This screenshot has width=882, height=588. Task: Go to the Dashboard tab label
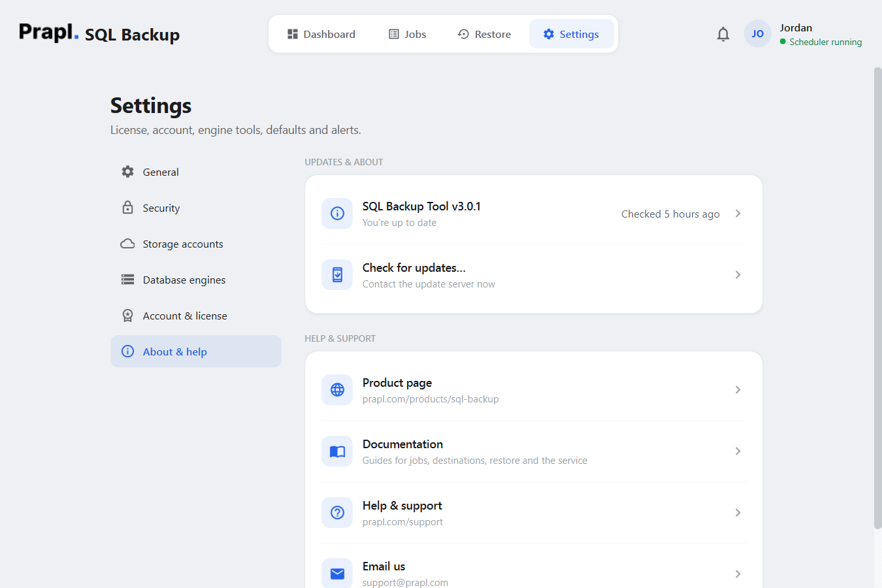pos(329,34)
